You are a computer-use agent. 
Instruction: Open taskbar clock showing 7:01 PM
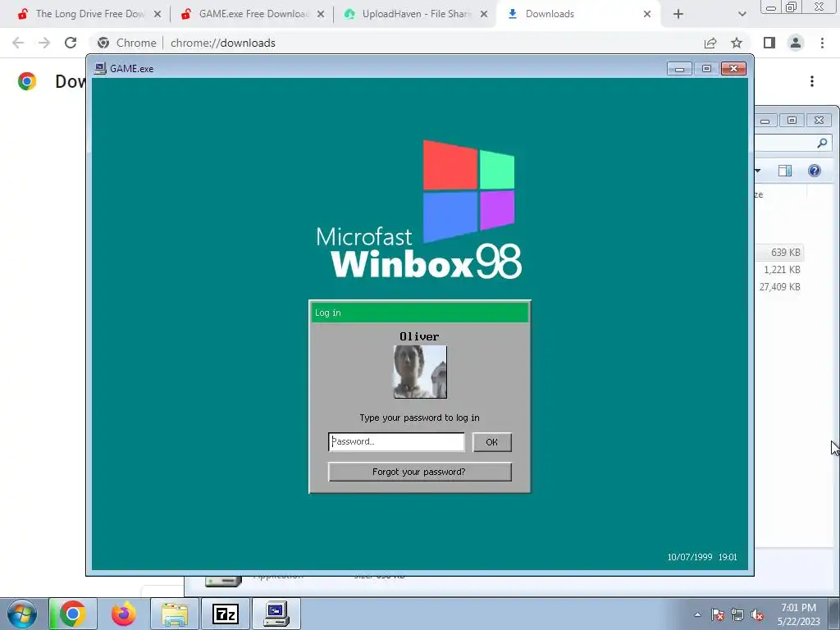pos(799,614)
